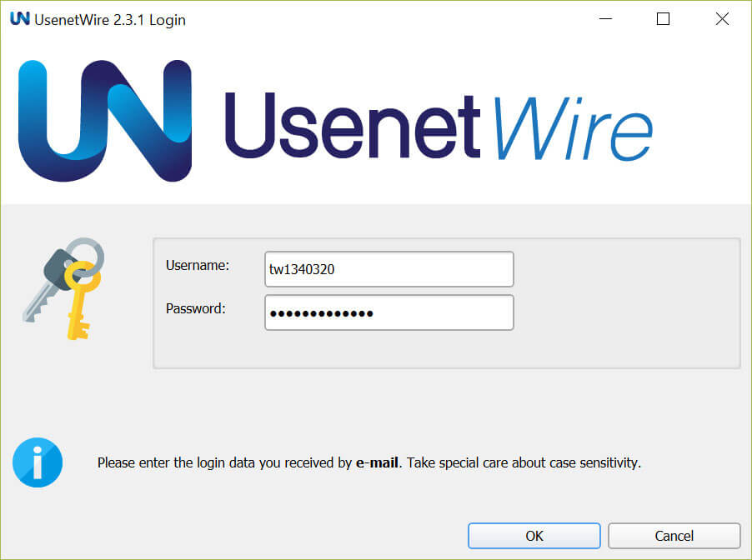Image resolution: width=752 pixels, height=560 pixels.
Task: Click the large UN logo emblem
Action: point(104,120)
